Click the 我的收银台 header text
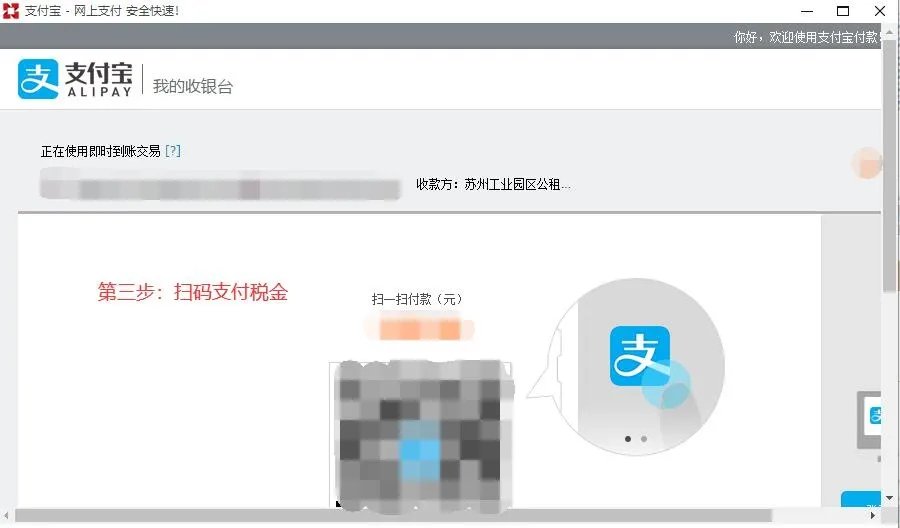Image resolution: width=900 pixels, height=528 pixels. coord(193,87)
